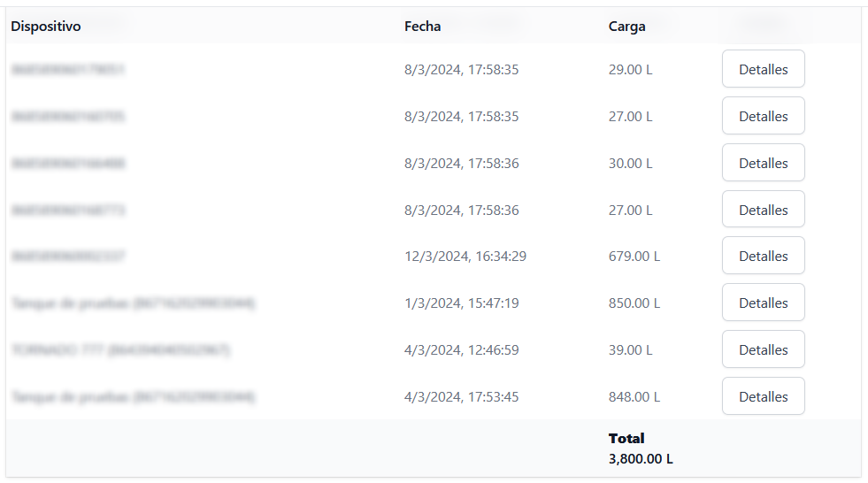
Task: Click the 39.00 L load value
Action: 630,350
